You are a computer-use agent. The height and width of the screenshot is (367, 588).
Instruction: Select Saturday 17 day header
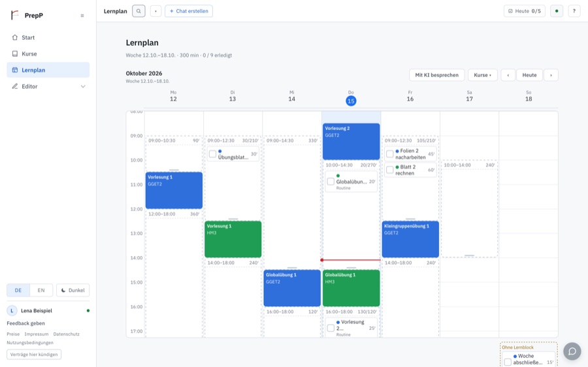tap(469, 97)
